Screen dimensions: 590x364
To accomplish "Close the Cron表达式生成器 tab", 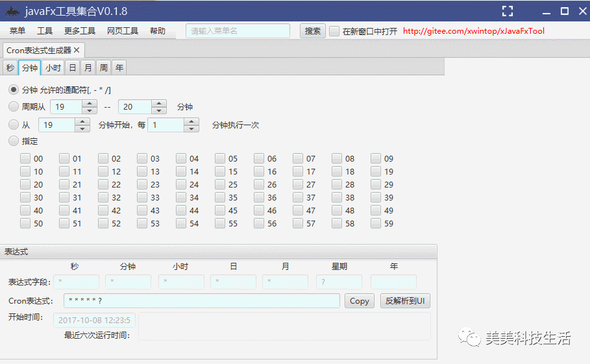I will pyautogui.click(x=77, y=50).
